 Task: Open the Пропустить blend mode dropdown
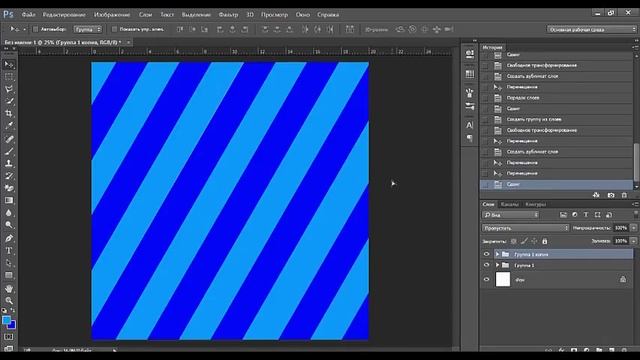click(x=525, y=228)
